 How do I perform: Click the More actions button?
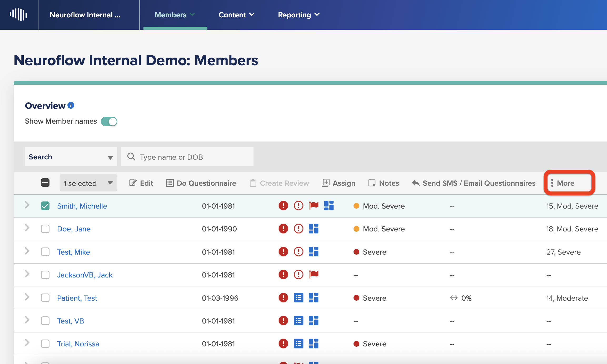coord(569,183)
